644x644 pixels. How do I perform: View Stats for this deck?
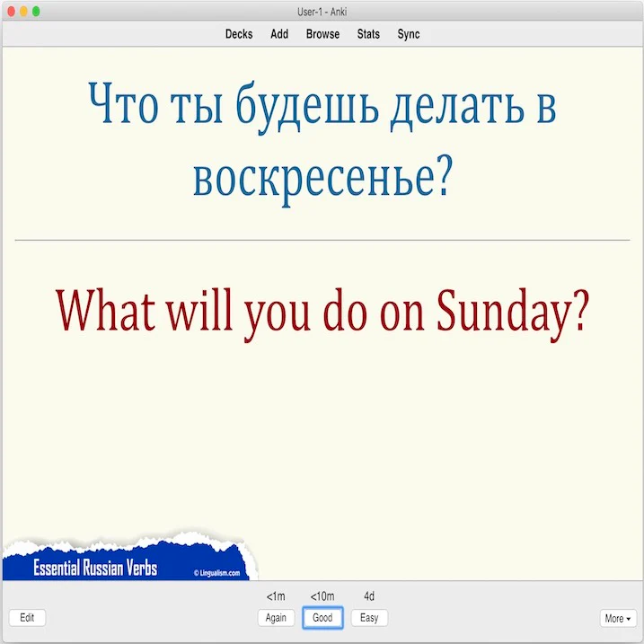point(368,34)
